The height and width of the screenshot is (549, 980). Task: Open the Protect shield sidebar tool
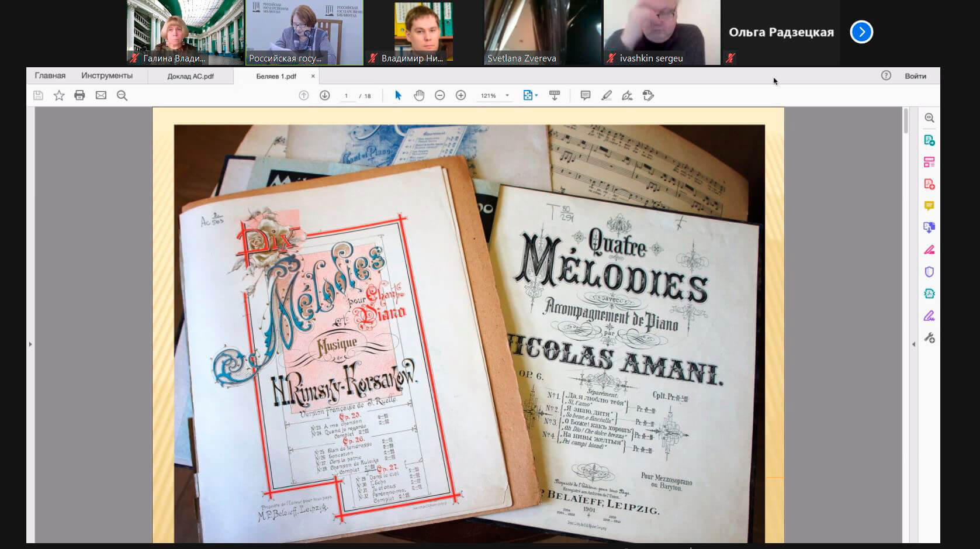(x=929, y=272)
